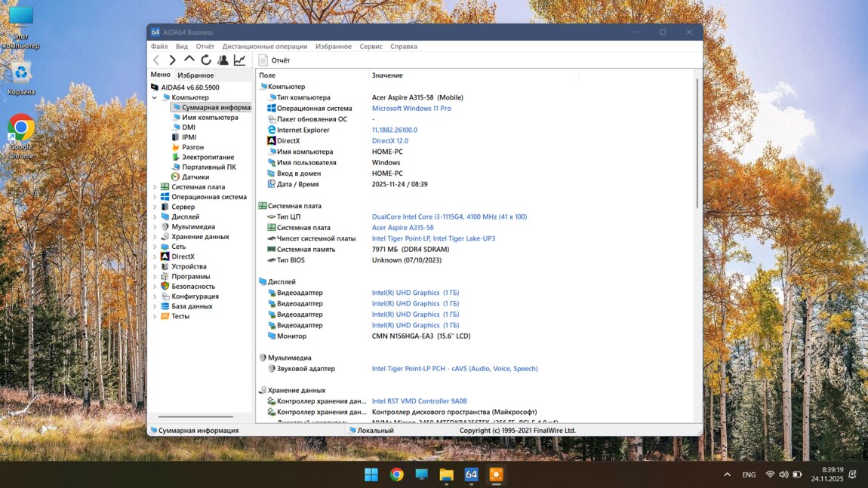Open the DualCore Intel Core i3-1115G4 link

coord(449,217)
